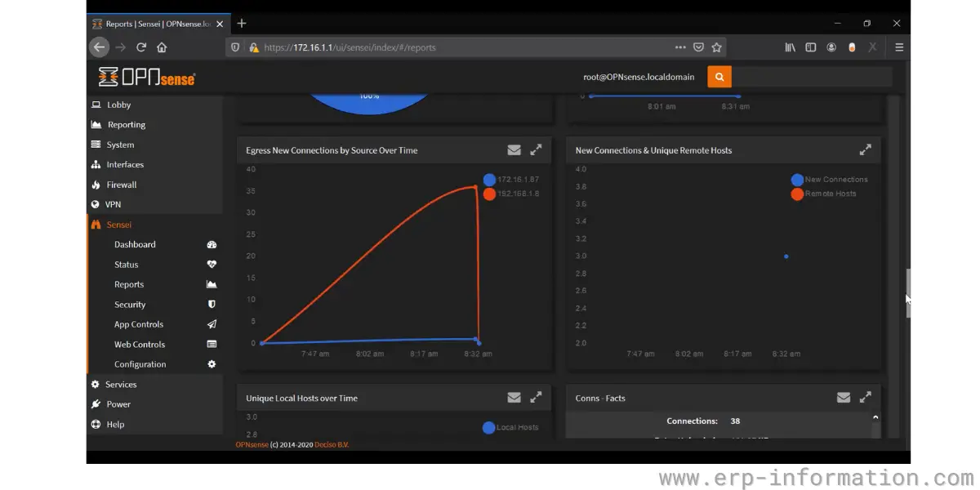Click the OPNsense logo

pos(147,77)
